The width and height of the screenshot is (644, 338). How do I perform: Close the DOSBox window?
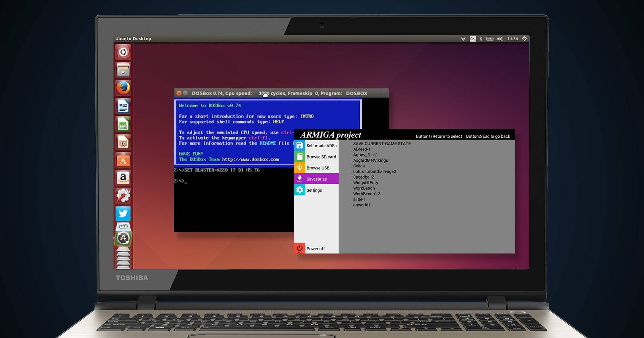pos(179,93)
